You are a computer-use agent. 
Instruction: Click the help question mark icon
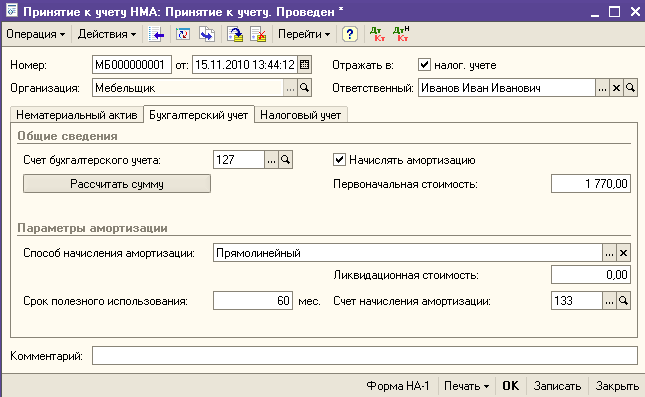(349, 34)
